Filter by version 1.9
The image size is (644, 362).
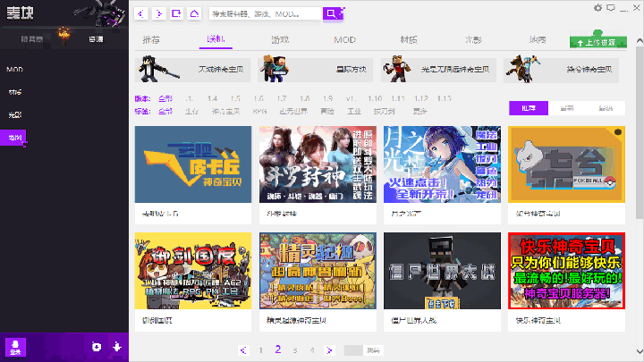point(327,98)
